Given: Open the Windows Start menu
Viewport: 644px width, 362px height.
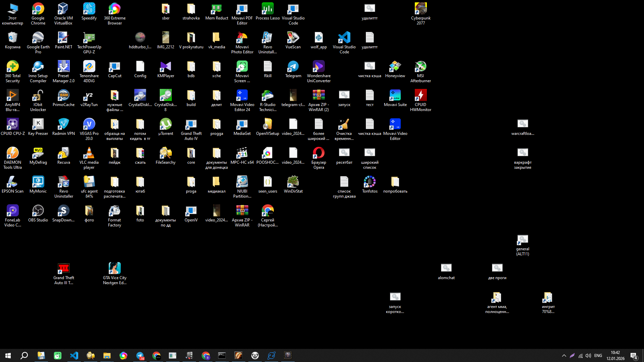Looking at the screenshot, I should [x=8, y=356].
